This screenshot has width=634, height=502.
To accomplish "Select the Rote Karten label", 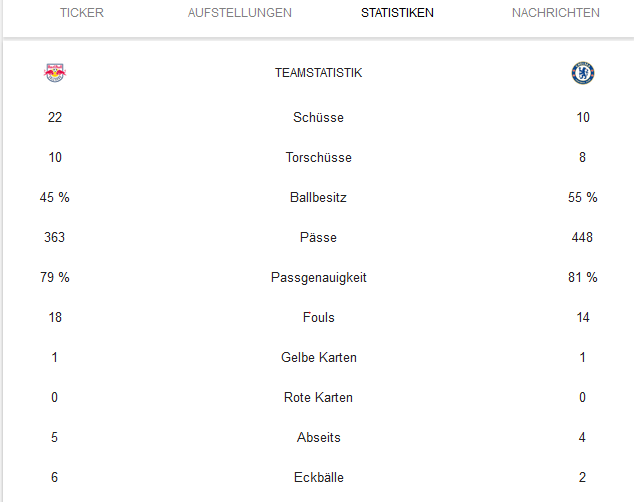I will pos(319,397).
